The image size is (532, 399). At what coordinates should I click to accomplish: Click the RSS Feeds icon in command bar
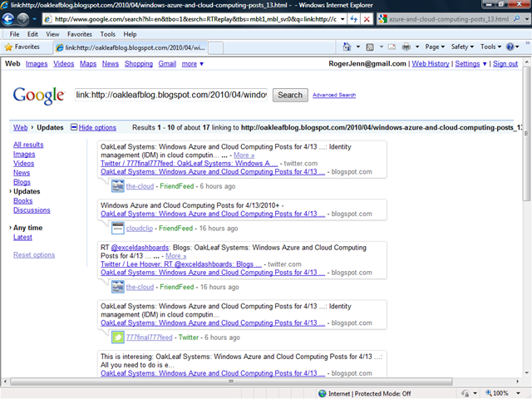pyautogui.click(x=370, y=47)
